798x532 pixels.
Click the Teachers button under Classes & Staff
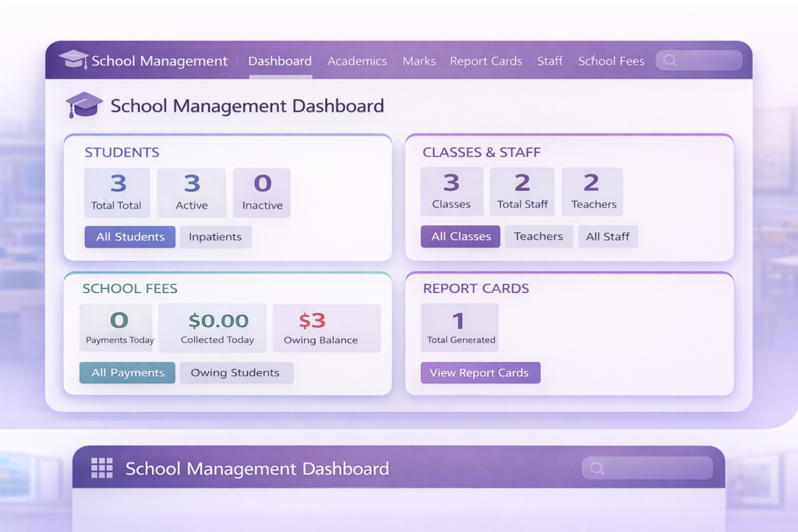click(x=538, y=237)
